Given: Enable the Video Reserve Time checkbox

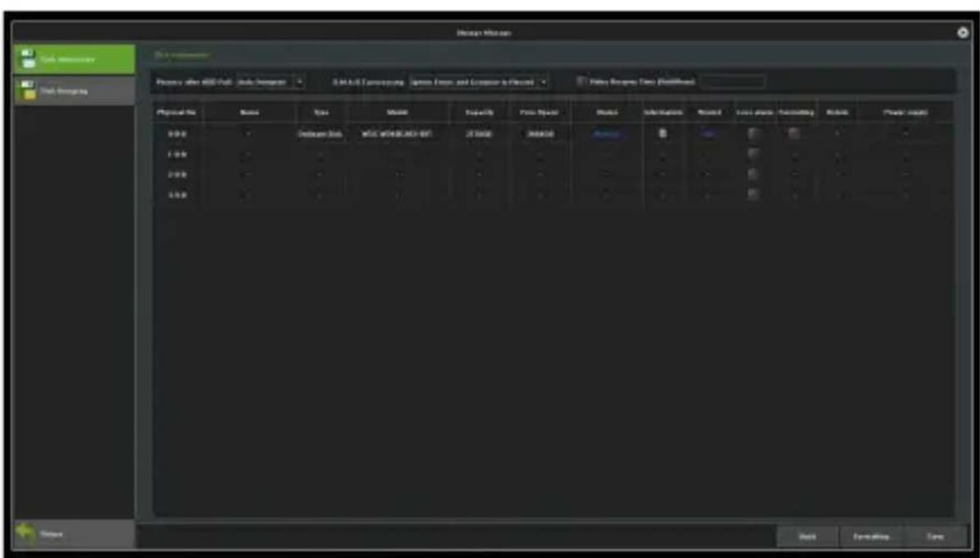Looking at the screenshot, I should pyautogui.click(x=582, y=82).
